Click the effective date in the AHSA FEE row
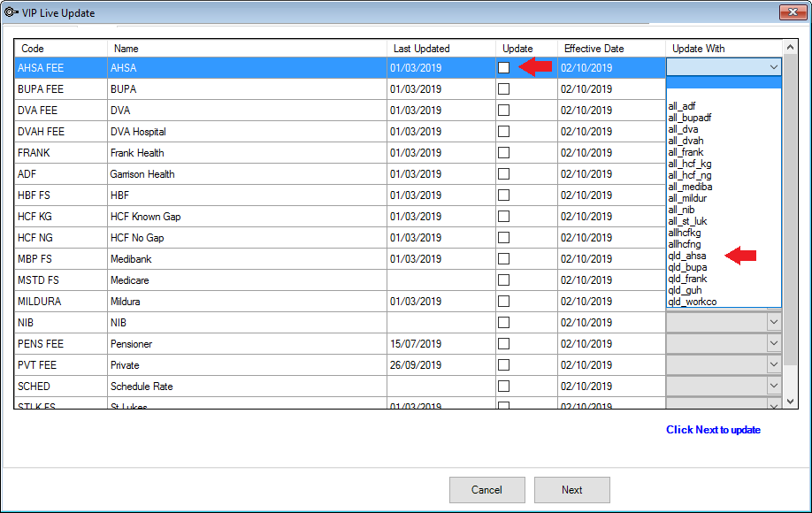812x513 pixels. [x=611, y=68]
